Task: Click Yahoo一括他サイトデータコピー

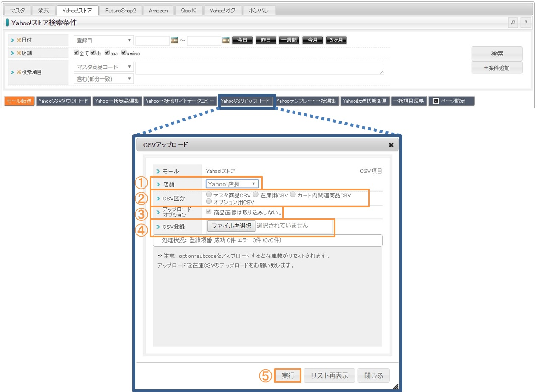Action: 179,101
